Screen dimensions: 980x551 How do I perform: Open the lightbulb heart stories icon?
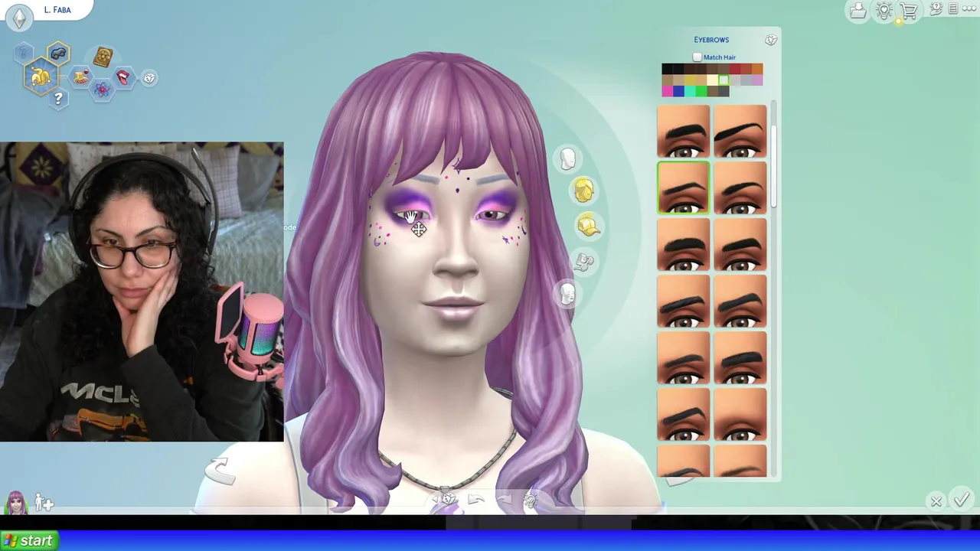click(884, 11)
